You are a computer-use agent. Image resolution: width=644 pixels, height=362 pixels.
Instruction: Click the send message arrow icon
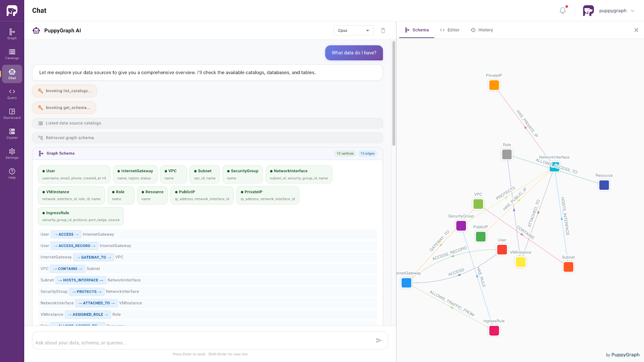pyautogui.click(x=379, y=340)
